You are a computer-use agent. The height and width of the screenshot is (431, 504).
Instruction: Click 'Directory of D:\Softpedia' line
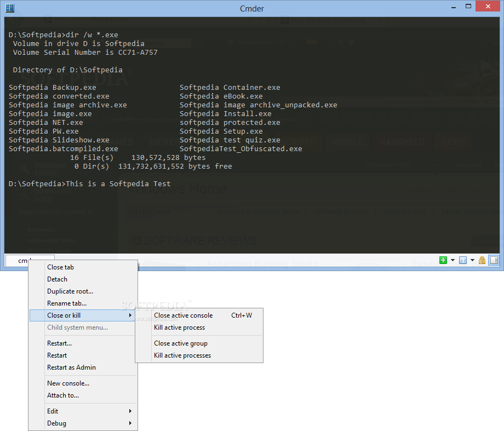pos(67,70)
